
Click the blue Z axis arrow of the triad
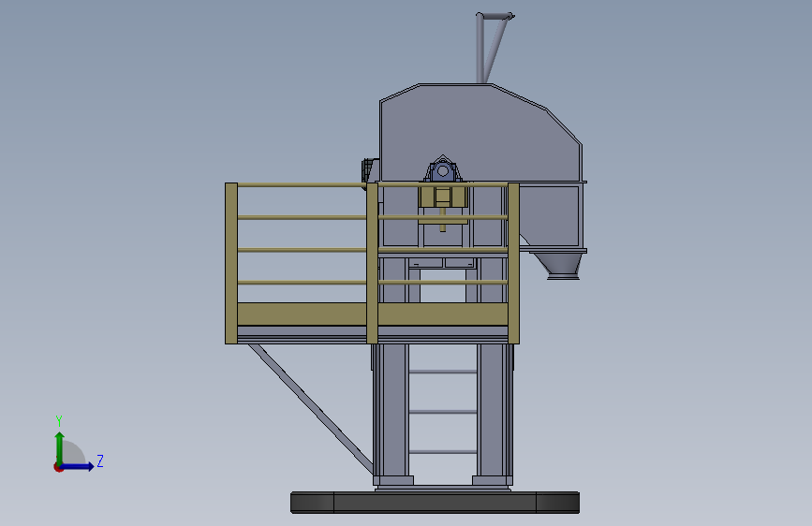pyautogui.click(x=77, y=466)
